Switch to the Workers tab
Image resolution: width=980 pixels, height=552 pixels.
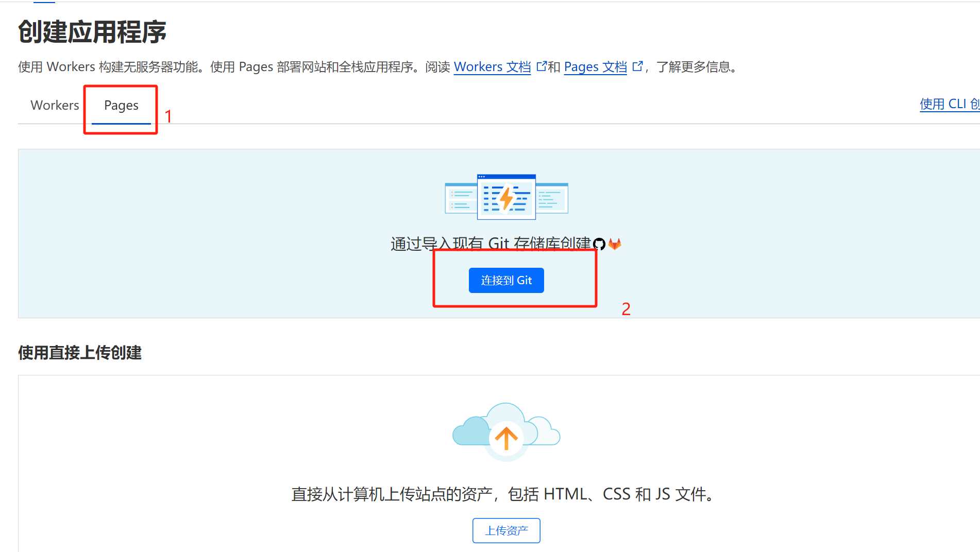55,105
